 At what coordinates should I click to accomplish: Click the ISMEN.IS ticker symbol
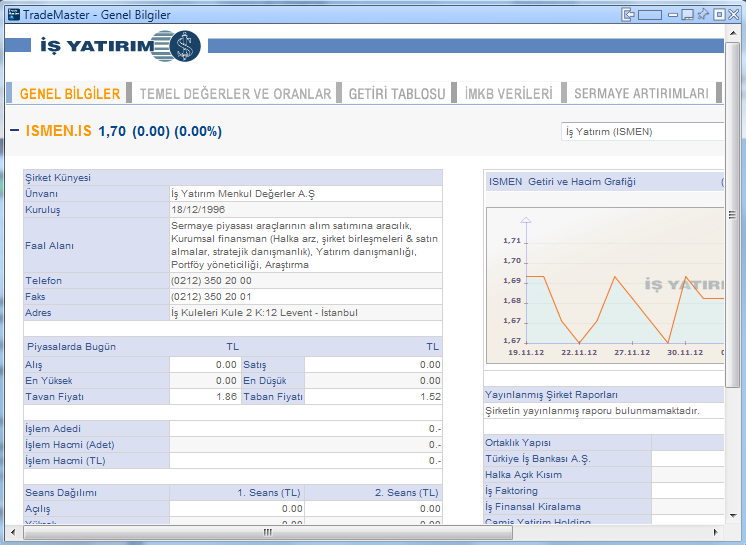point(59,131)
